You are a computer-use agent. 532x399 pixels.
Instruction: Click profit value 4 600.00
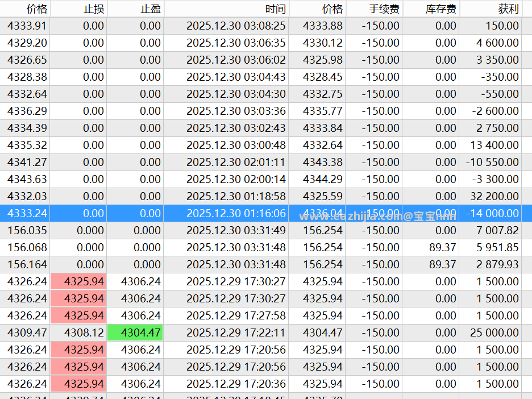pos(497,43)
